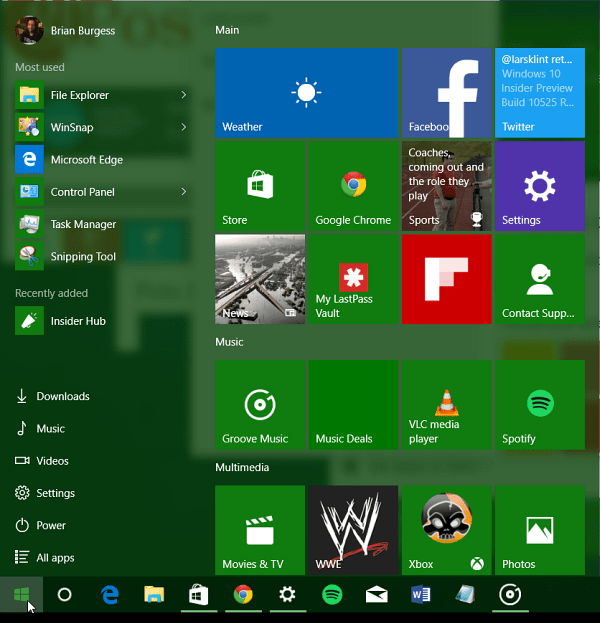Open the Contact Support tile
Screen dimensions: 600x623
(x=540, y=279)
